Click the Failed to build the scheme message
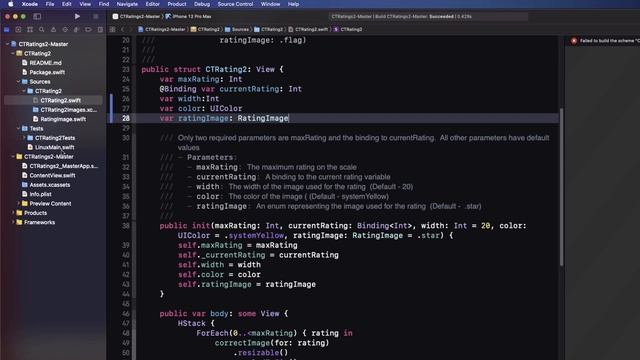Viewport: 640px width, 360px height. click(x=609, y=41)
